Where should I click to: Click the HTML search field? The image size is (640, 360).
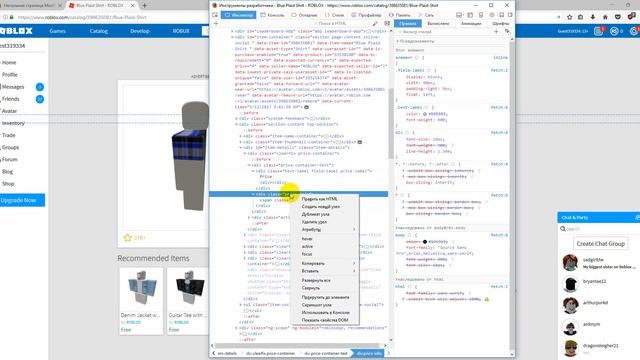click(342, 23)
